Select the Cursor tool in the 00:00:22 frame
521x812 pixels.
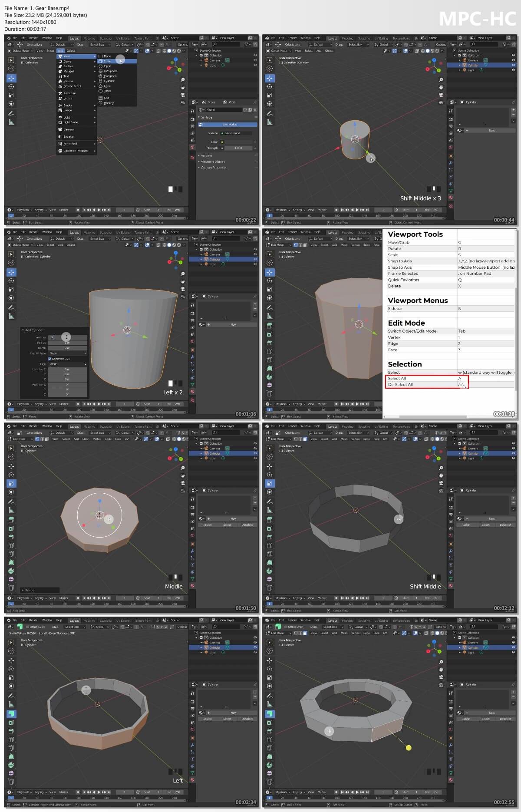(11, 69)
